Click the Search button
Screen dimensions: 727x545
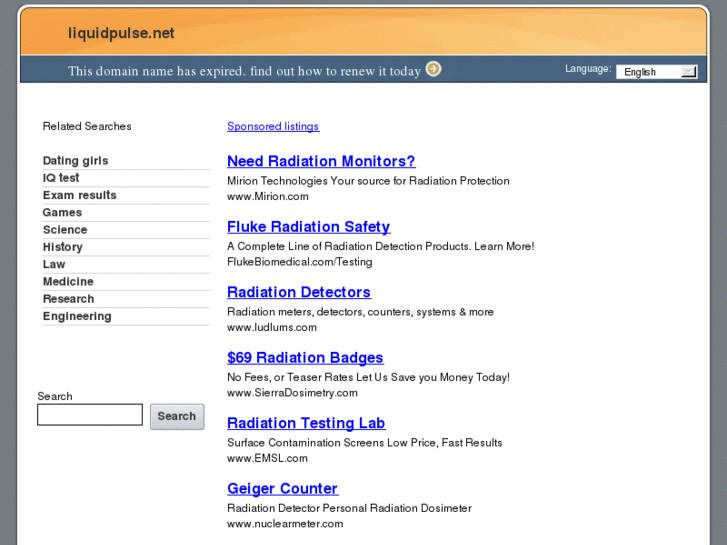pyautogui.click(x=177, y=416)
